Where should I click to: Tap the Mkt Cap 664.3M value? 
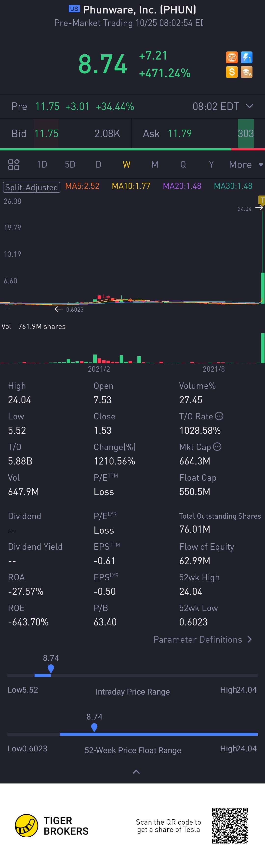195,461
